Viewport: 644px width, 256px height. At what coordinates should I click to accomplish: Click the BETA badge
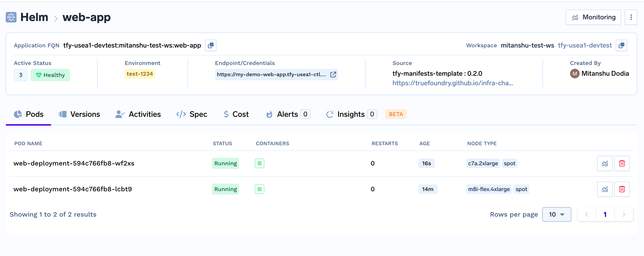(396, 114)
